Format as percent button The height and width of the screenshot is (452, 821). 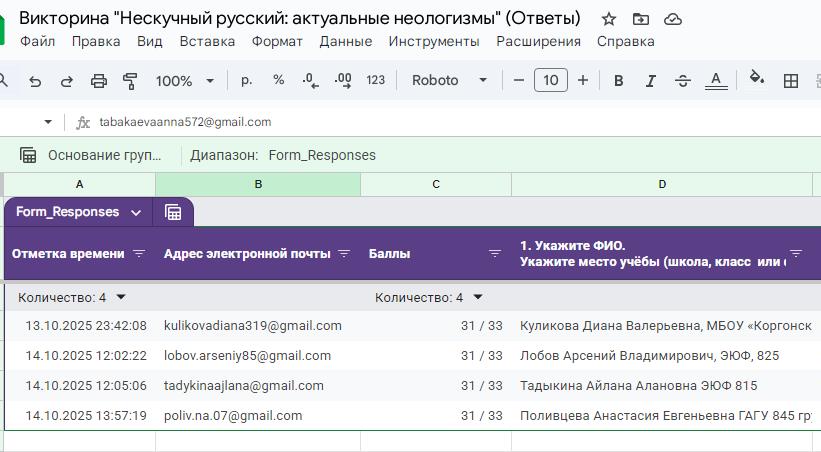[278, 81]
